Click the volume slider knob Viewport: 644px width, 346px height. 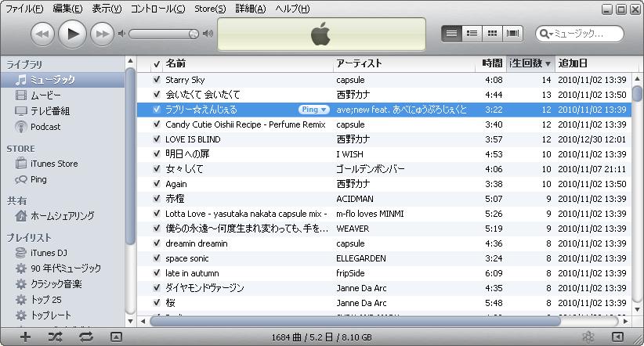click(194, 34)
